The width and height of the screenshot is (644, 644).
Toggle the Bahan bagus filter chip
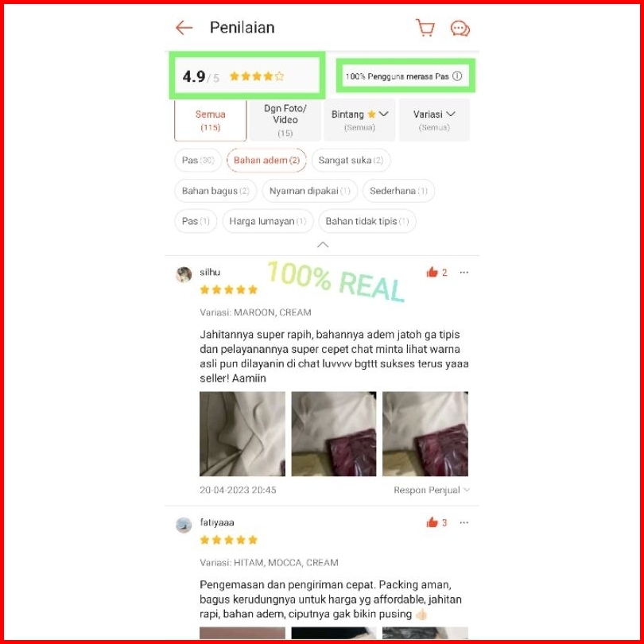215,191
